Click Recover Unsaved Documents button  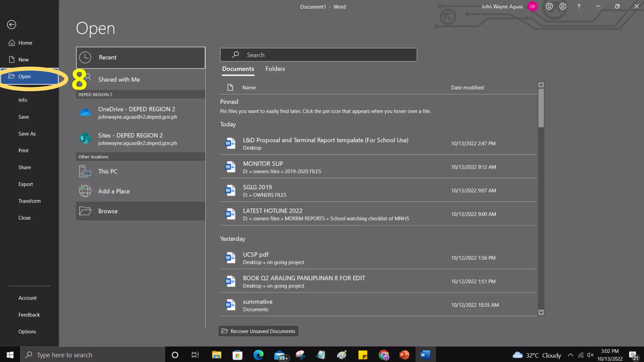(258, 331)
